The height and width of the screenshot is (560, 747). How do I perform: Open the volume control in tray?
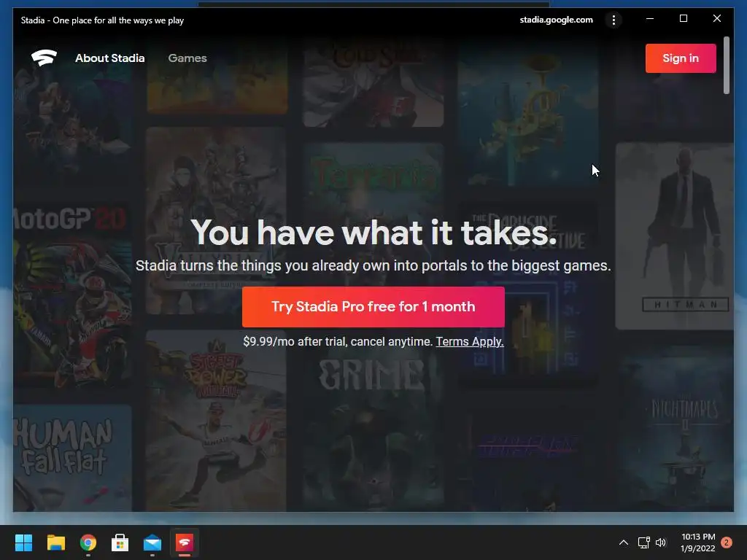661,542
